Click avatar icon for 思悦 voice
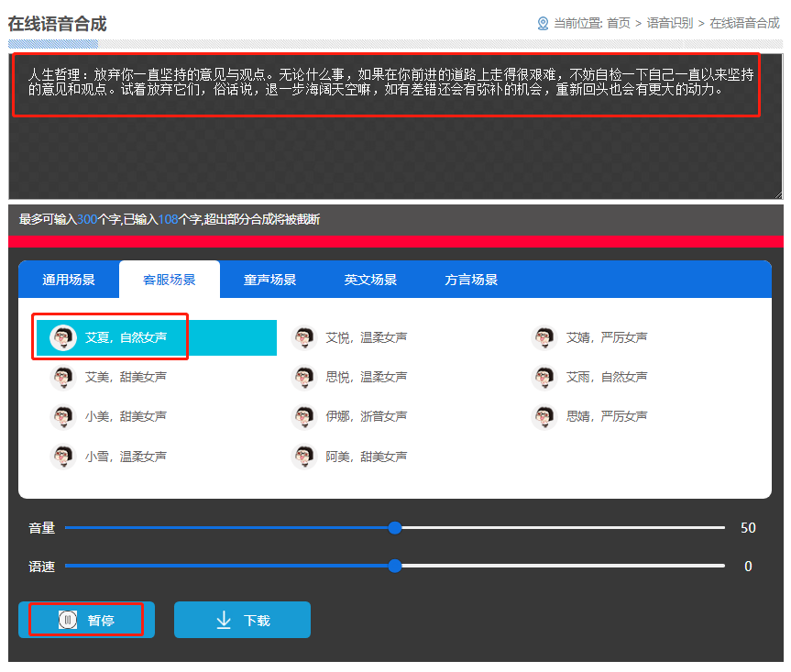 click(304, 377)
